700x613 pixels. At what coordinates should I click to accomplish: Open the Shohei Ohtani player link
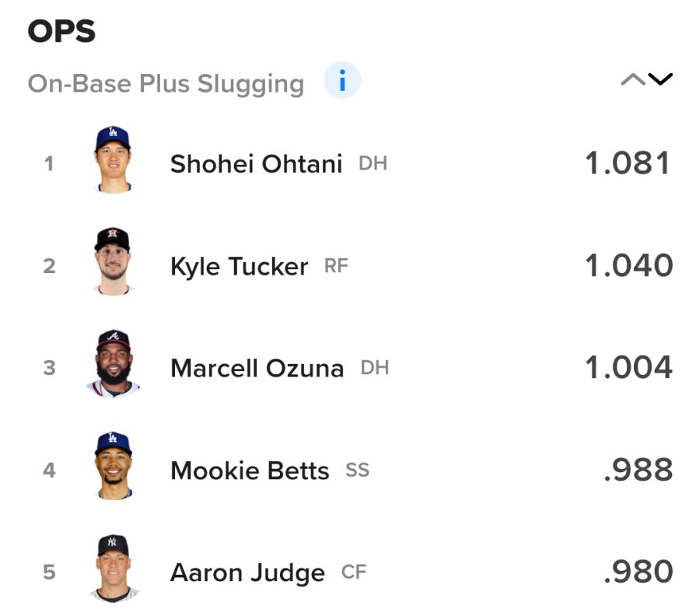tap(256, 164)
